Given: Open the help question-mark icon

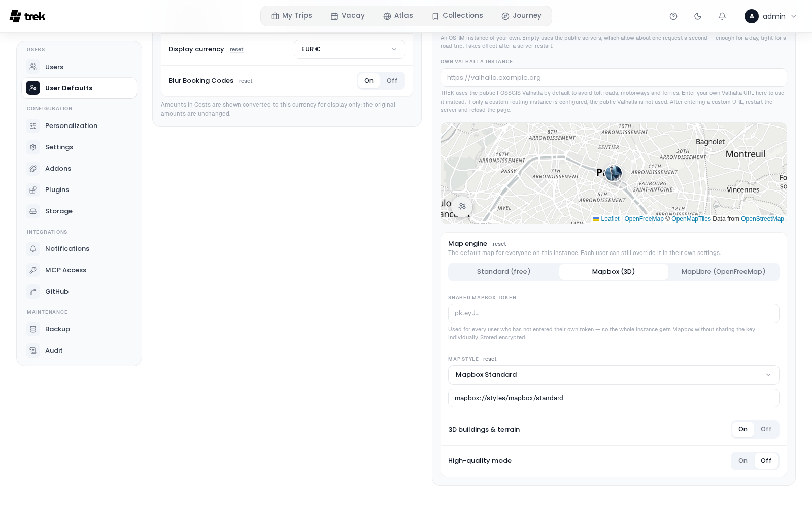Looking at the screenshot, I should [673, 16].
